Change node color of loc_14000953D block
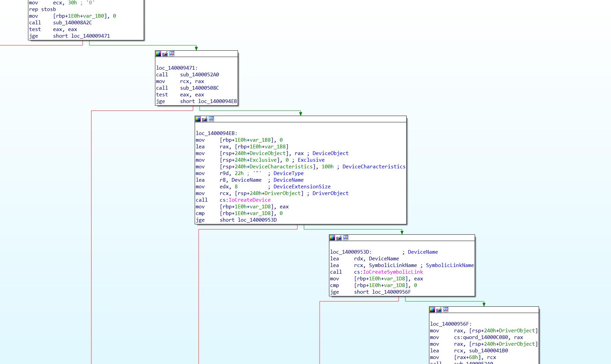 click(x=332, y=238)
